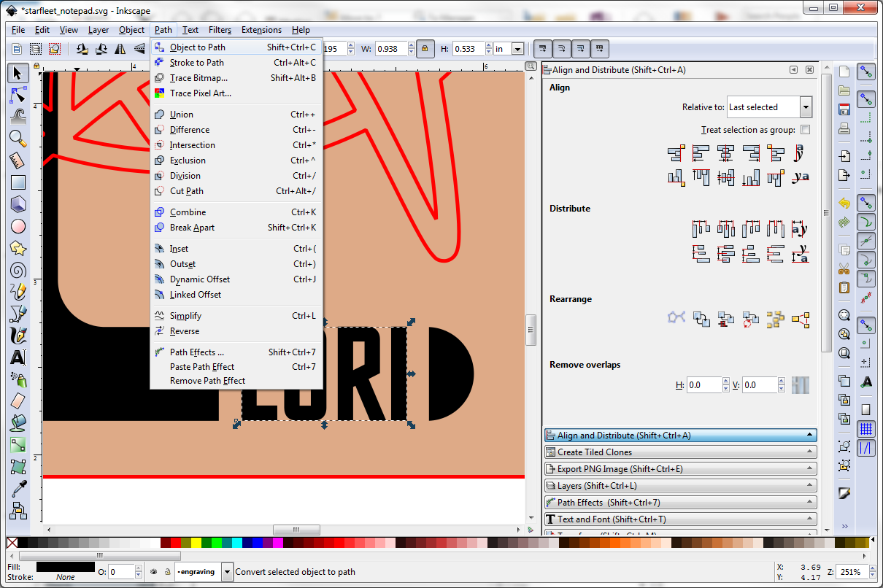
Task: Open the Filters menu
Action: click(x=220, y=30)
